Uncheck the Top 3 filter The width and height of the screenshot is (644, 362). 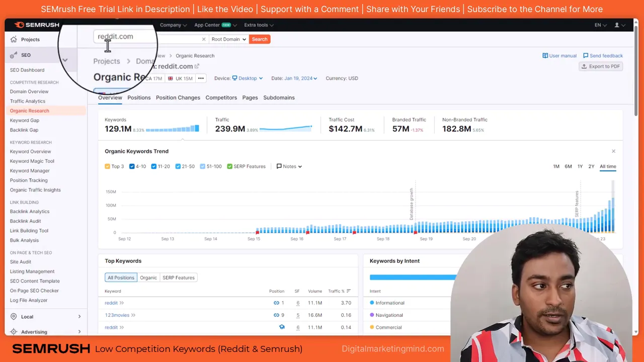[107, 166]
